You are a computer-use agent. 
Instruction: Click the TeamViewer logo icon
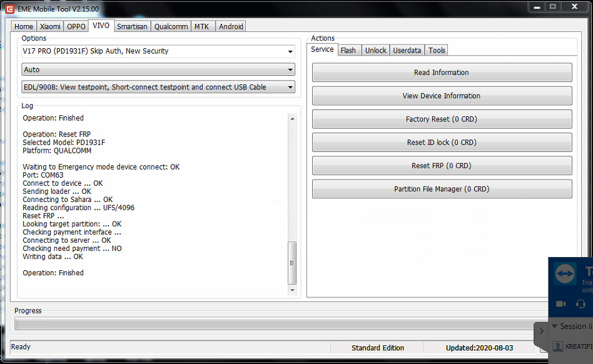pyautogui.click(x=565, y=273)
